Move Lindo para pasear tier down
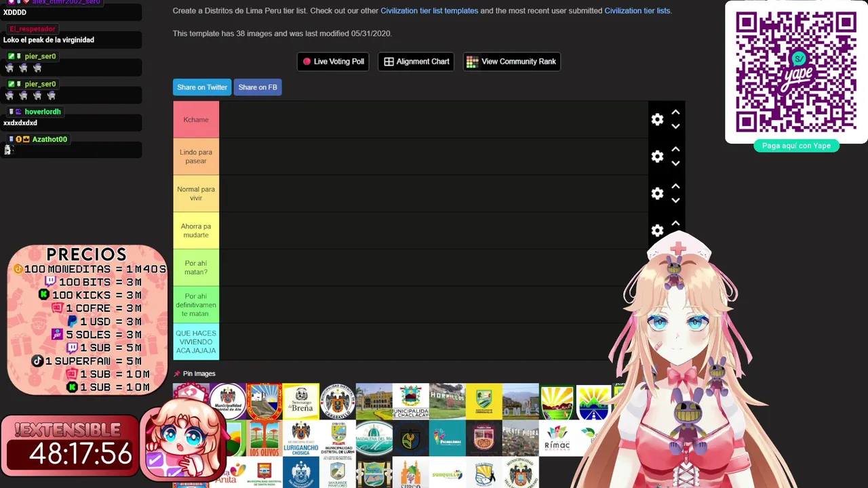Image resolution: width=868 pixels, height=488 pixels. pyautogui.click(x=675, y=163)
